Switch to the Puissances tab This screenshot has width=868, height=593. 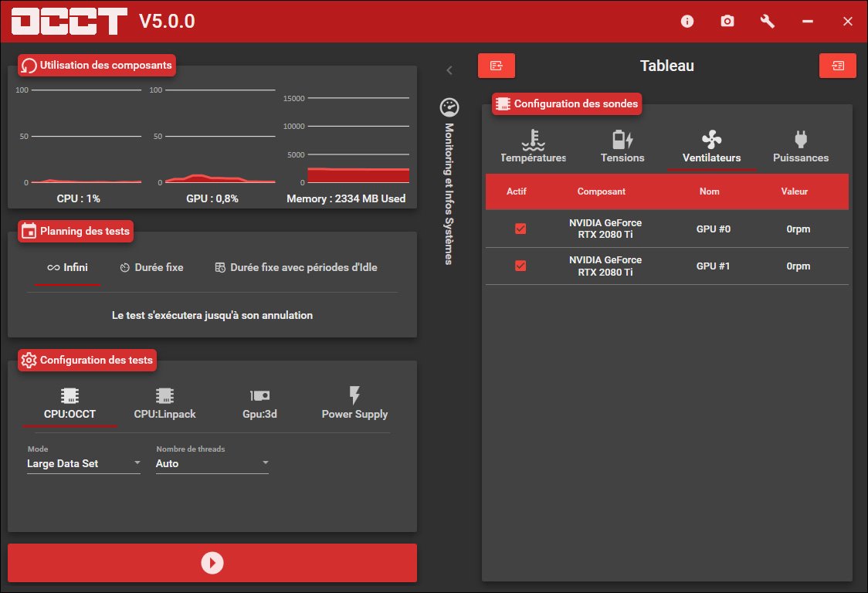point(801,147)
